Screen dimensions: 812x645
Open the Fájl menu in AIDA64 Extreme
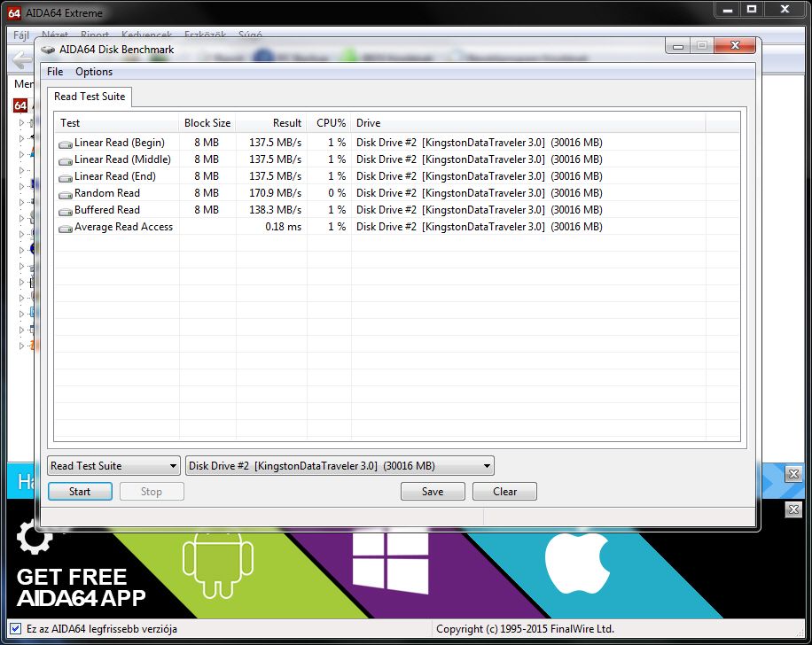[x=20, y=35]
